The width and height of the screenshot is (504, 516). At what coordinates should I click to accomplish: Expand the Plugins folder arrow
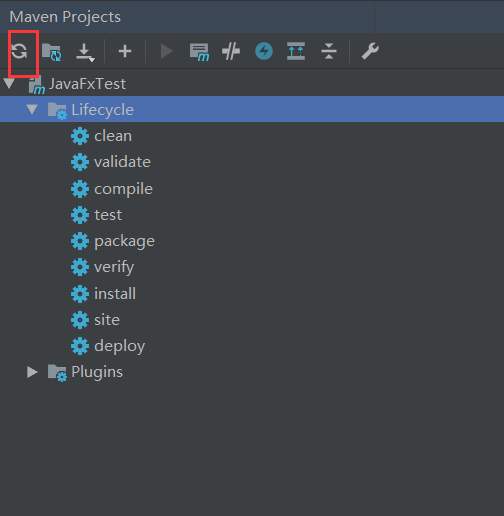pyautogui.click(x=32, y=372)
